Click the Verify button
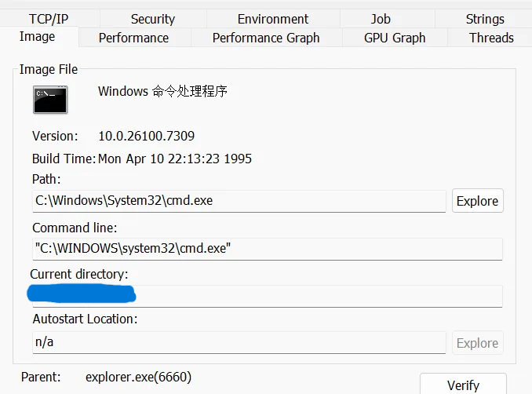 click(x=463, y=385)
